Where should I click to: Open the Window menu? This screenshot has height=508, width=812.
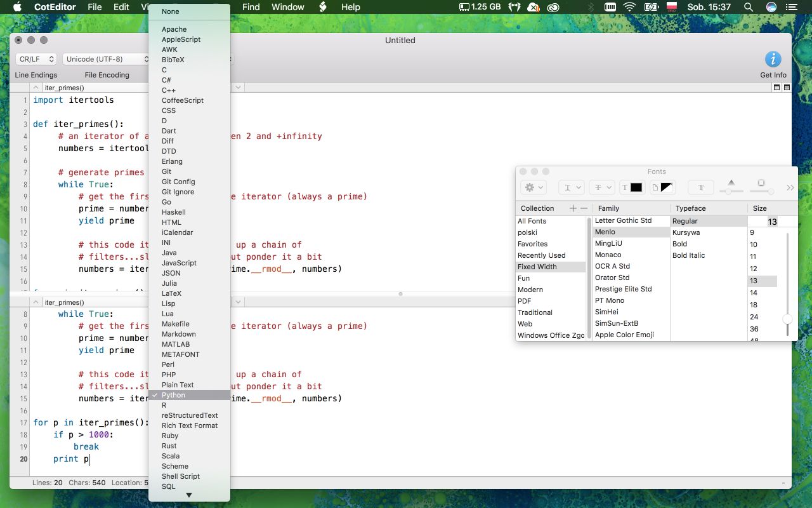pos(288,7)
